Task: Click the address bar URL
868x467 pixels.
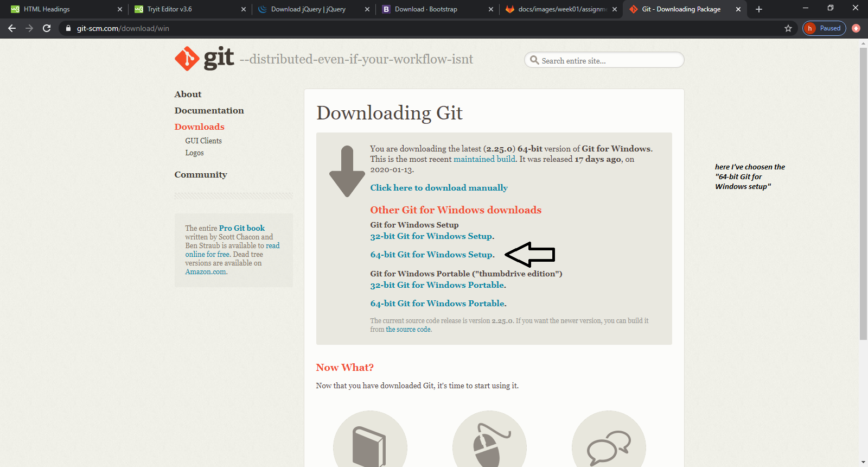Action: click(123, 28)
